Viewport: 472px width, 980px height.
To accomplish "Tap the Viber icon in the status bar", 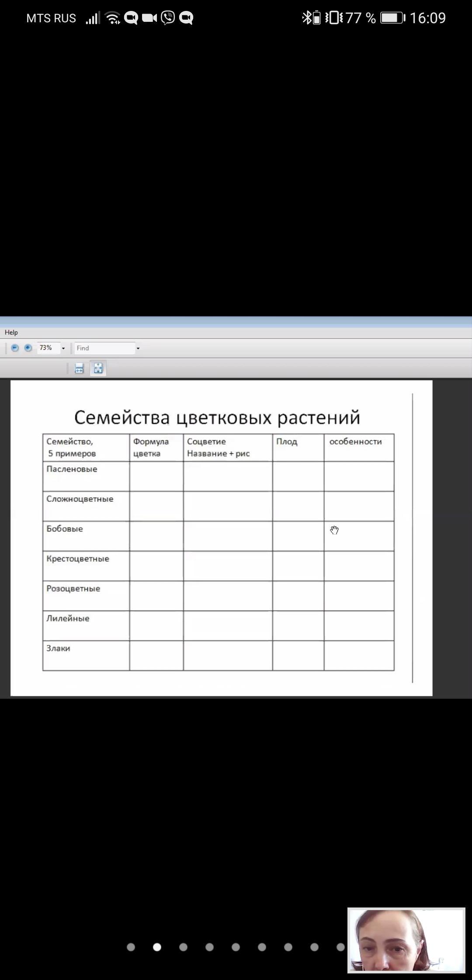I will click(x=168, y=18).
